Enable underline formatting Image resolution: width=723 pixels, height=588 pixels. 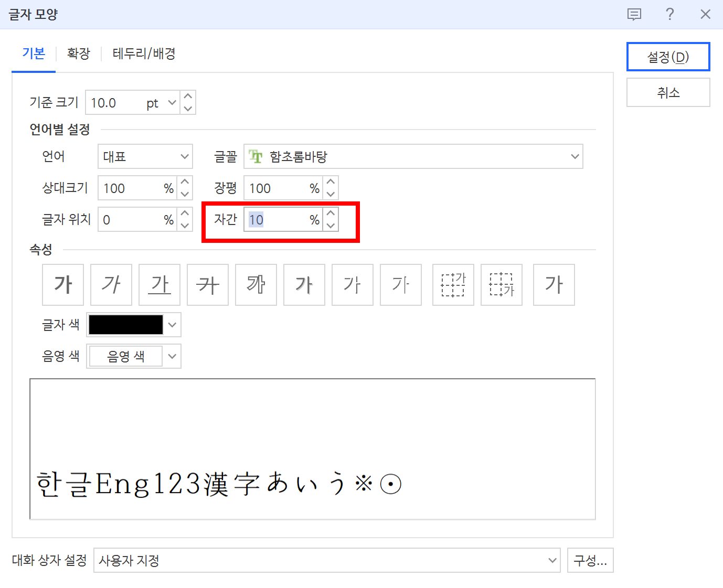[x=159, y=285]
